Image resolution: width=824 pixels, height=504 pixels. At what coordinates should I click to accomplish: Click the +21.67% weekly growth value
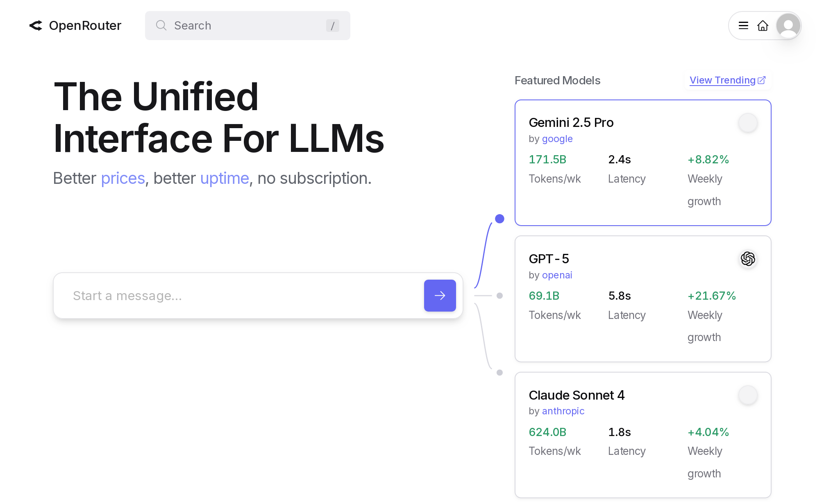[x=712, y=296]
